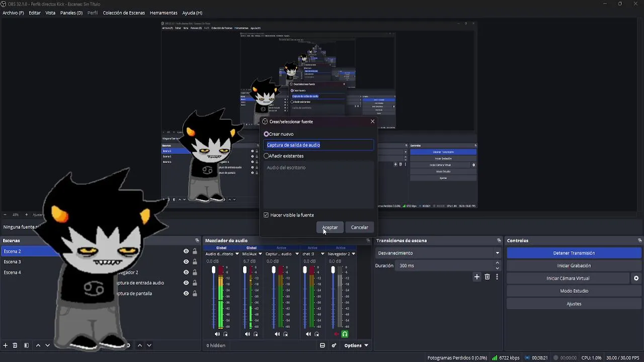Mute the Mic/Aux mixer channel
Screen dimensions: 644x362
[x=248, y=334]
